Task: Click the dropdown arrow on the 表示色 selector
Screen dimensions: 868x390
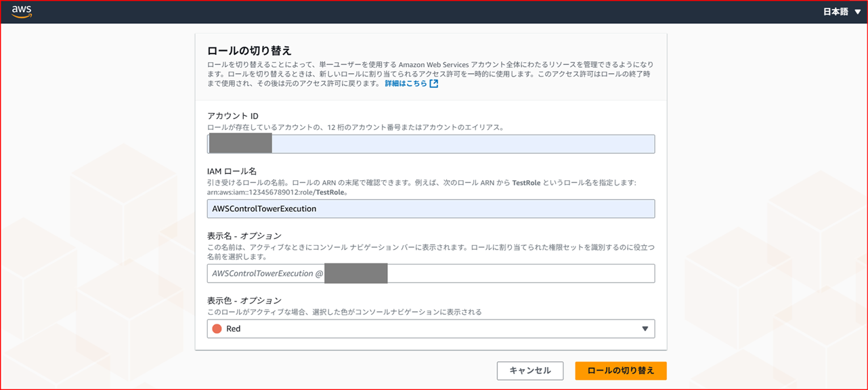Action: point(645,328)
